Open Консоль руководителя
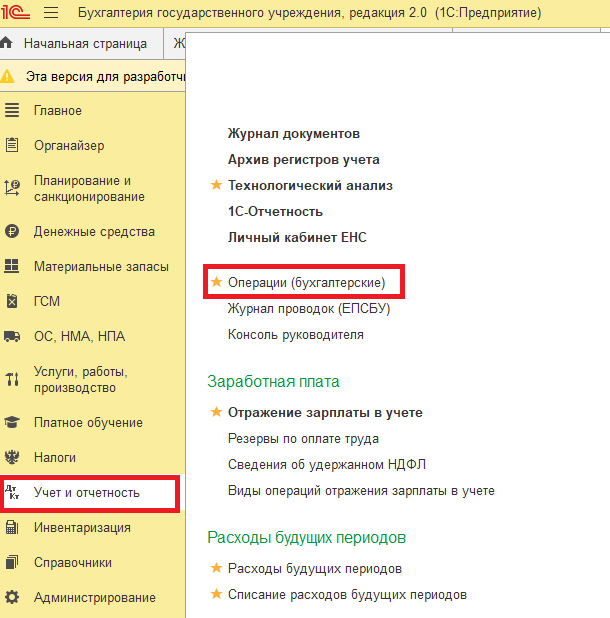 click(x=296, y=335)
